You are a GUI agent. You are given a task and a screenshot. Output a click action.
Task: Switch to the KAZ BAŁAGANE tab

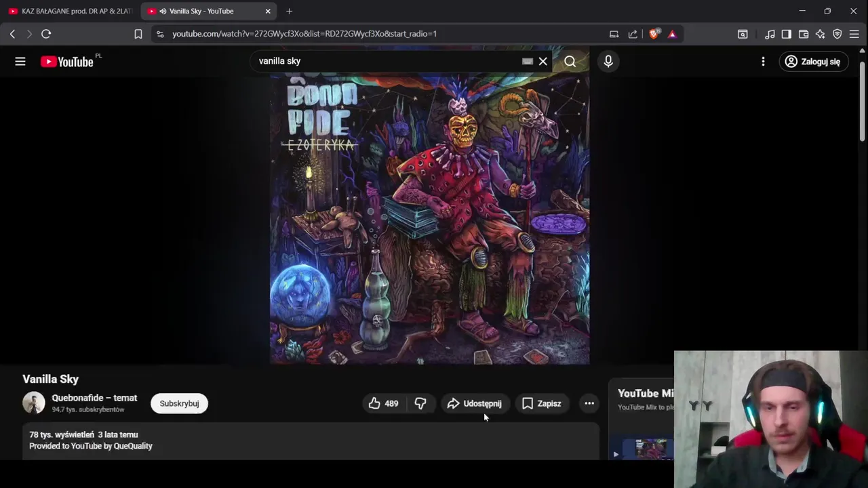point(70,12)
